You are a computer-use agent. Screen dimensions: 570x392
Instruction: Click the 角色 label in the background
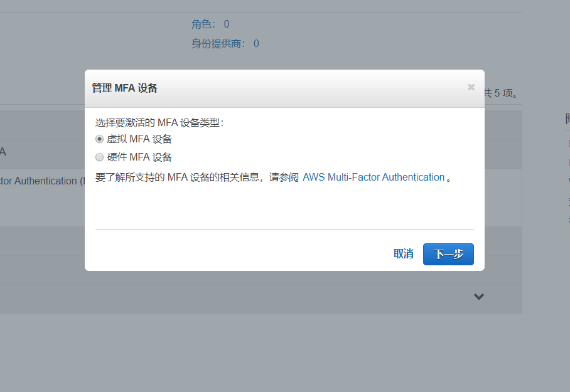pos(203,24)
